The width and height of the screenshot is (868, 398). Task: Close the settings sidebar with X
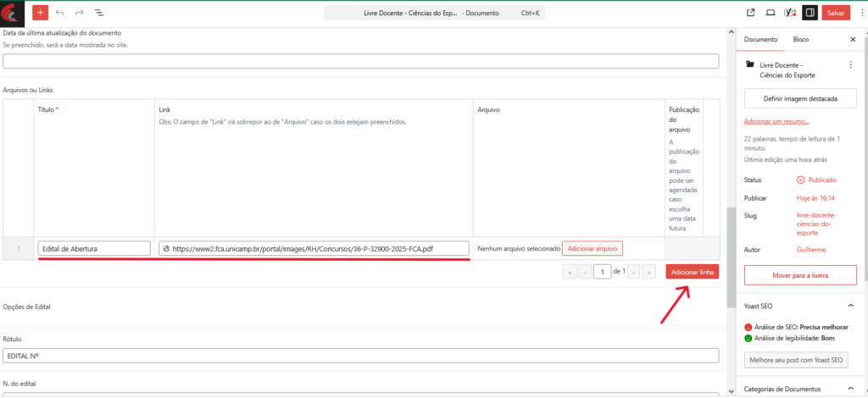pos(853,40)
